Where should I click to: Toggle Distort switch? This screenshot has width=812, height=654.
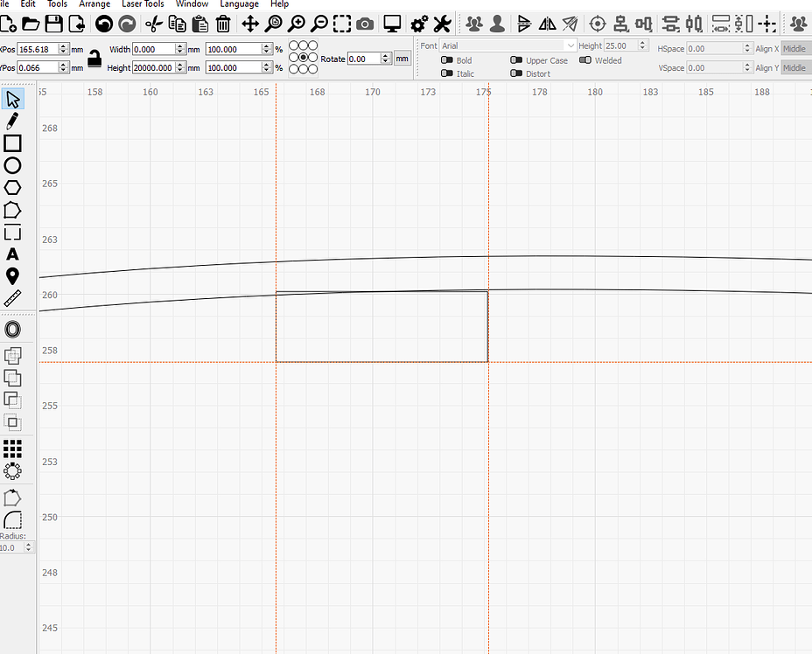516,73
